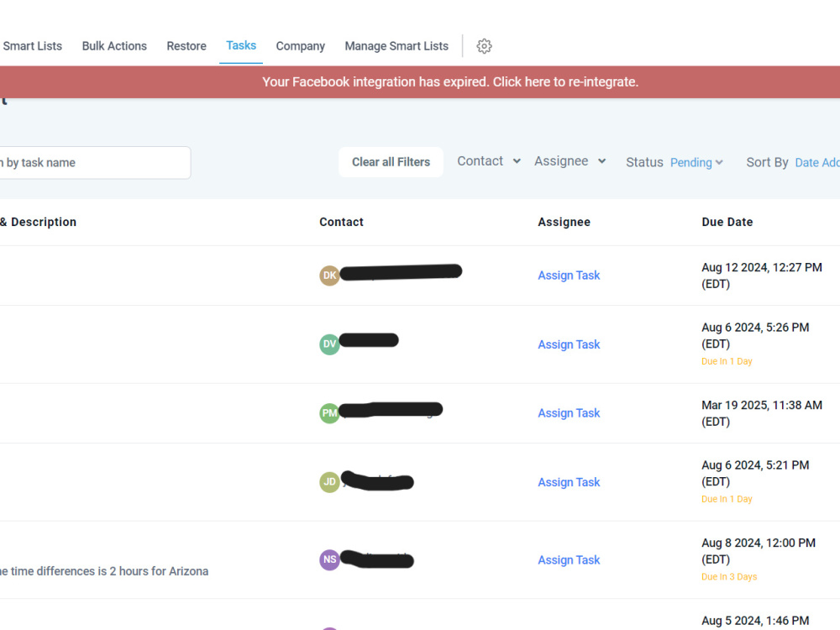This screenshot has height=630, width=840.
Task: Click Assign Task for PM contact
Action: pyautogui.click(x=569, y=413)
